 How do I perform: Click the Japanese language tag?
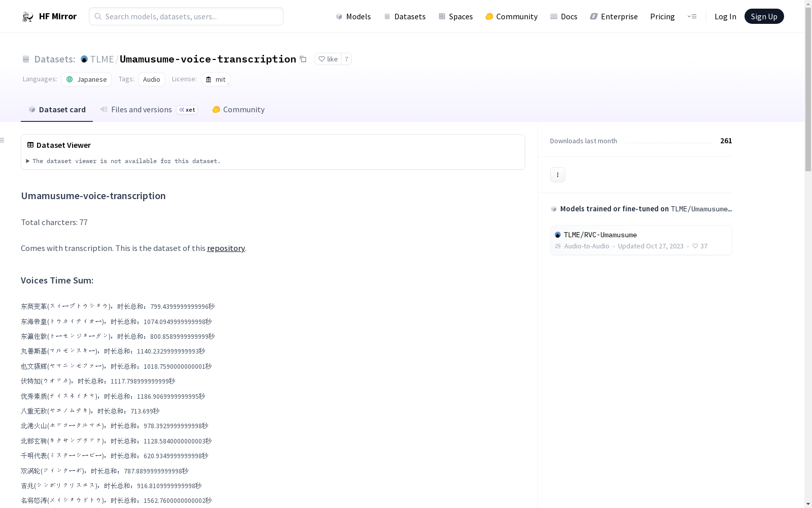pyautogui.click(x=87, y=79)
